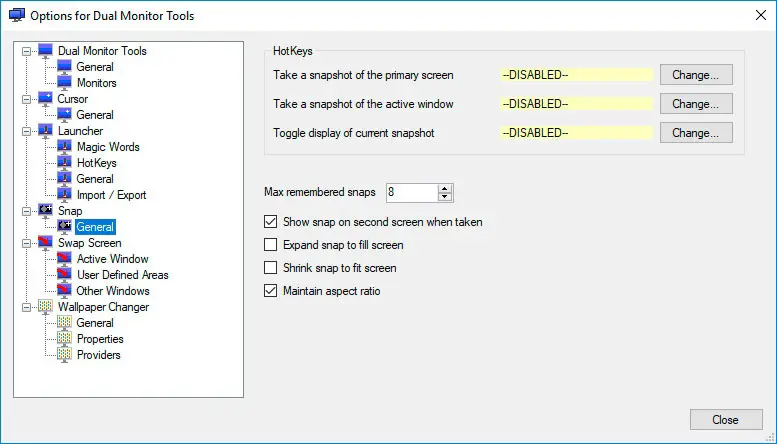Close the options dialog with Close button
777x444 pixels.
click(725, 419)
